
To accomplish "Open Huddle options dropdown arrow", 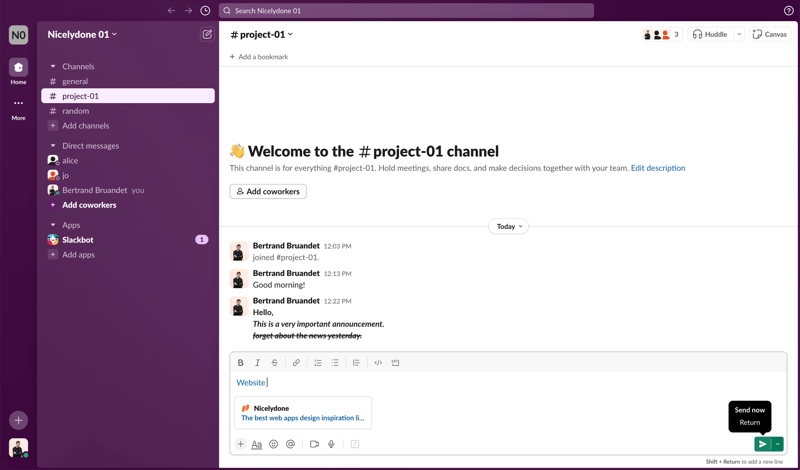I will click(739, 34).
